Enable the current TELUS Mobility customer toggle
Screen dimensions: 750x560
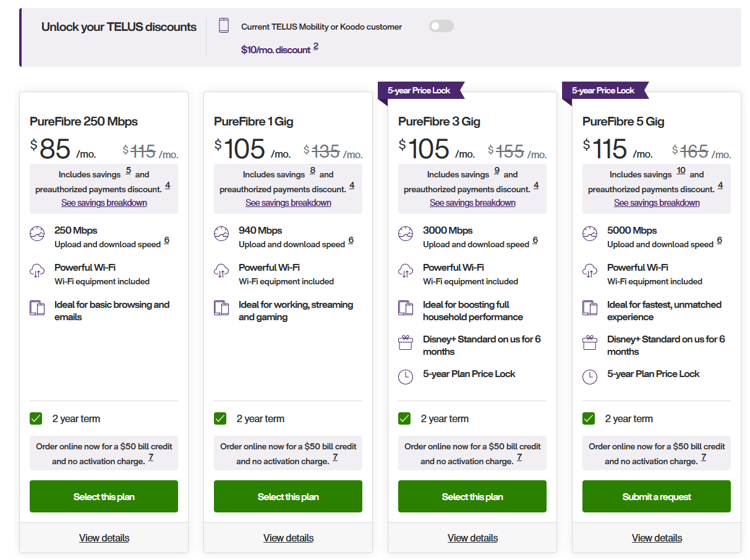pos(441,26)
